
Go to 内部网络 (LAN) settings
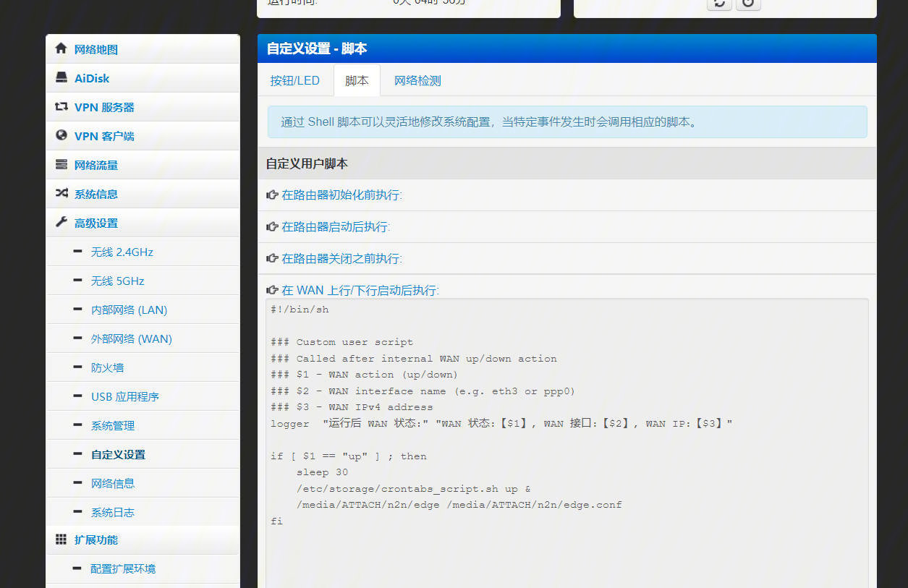129,310
